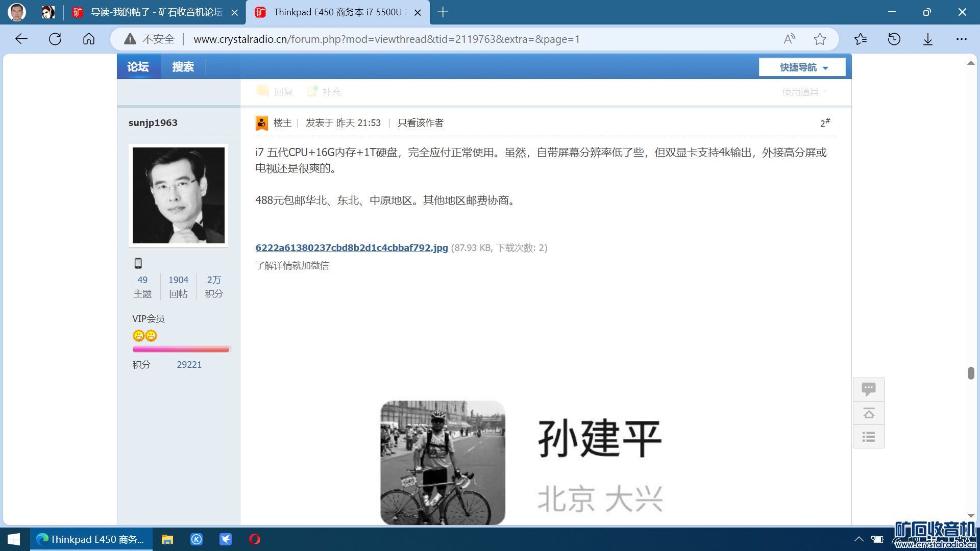Click the page vertical scrollbar thumb
This screenshot has width=980, height=551.
pyautogui.click(x=971, y=373)
